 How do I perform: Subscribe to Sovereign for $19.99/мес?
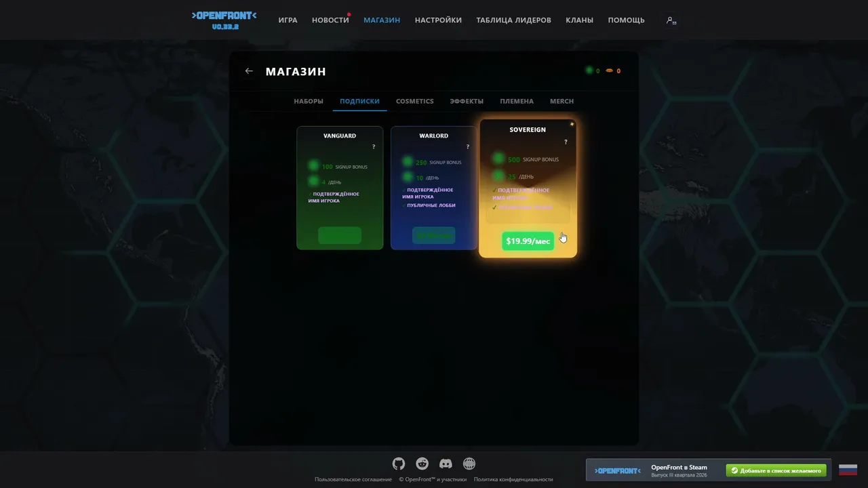(528, 241)
